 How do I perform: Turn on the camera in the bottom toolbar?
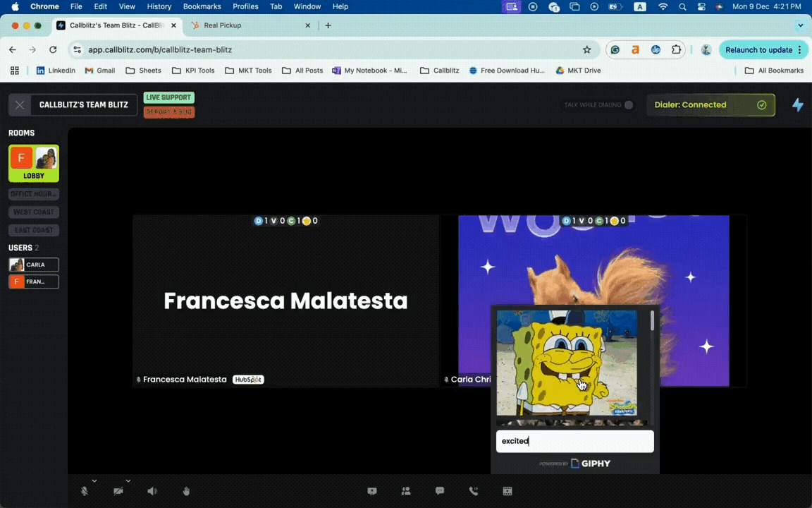(x=118, y=491)
